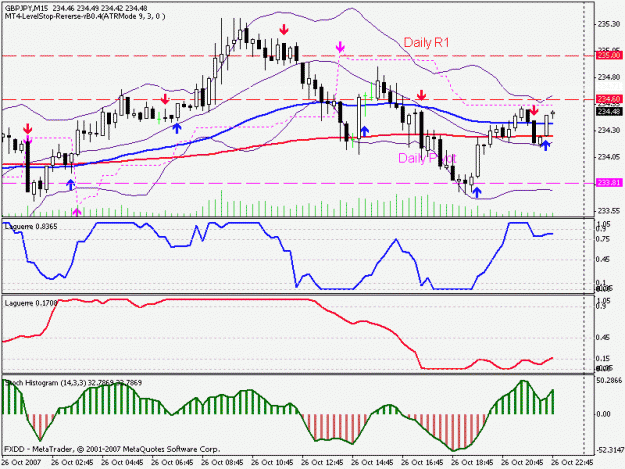
Task: Click the black 234.48 current price tag
Action: 609,112
